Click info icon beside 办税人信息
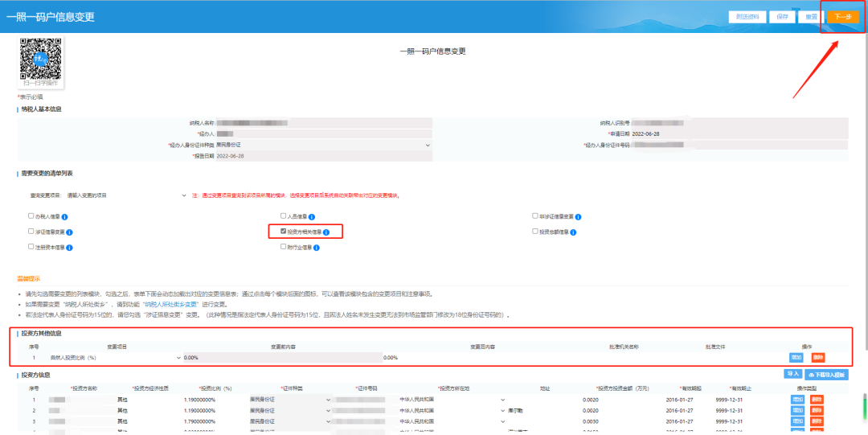This screenshot has height=435, width=868. (x=64, y=216)
